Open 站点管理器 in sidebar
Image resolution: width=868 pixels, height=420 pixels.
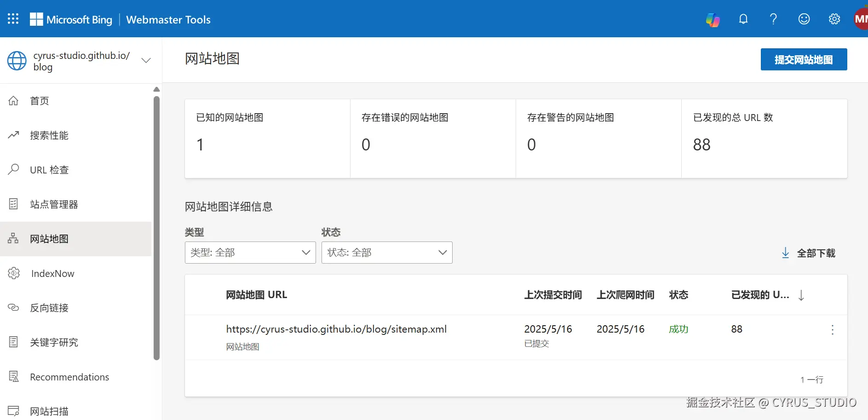click(x=76, y=204)
